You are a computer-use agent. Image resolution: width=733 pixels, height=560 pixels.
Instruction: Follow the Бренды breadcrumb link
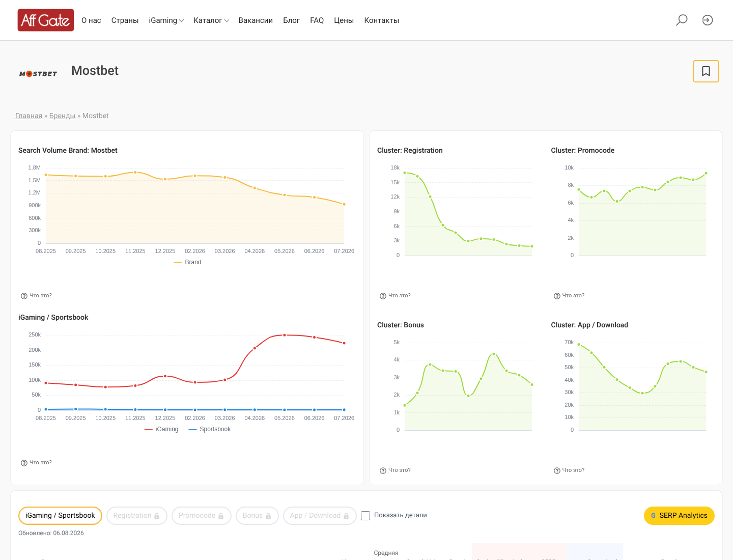point(62,116)
